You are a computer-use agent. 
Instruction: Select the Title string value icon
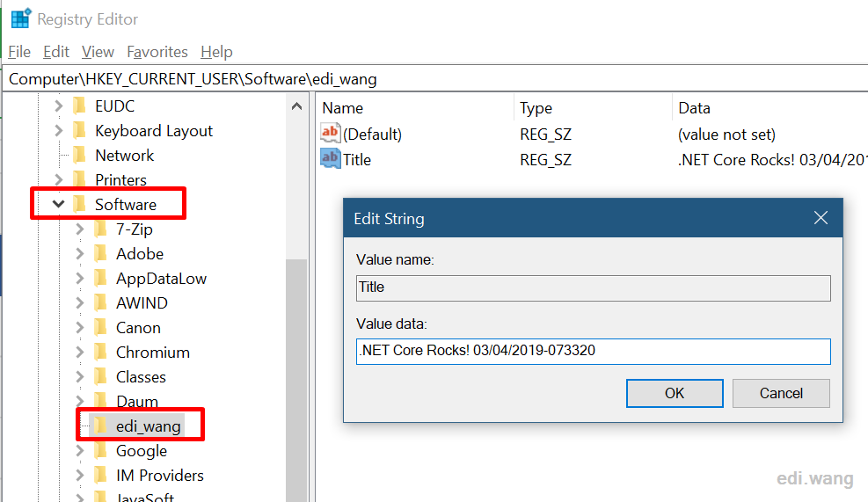tap(331, 159)
